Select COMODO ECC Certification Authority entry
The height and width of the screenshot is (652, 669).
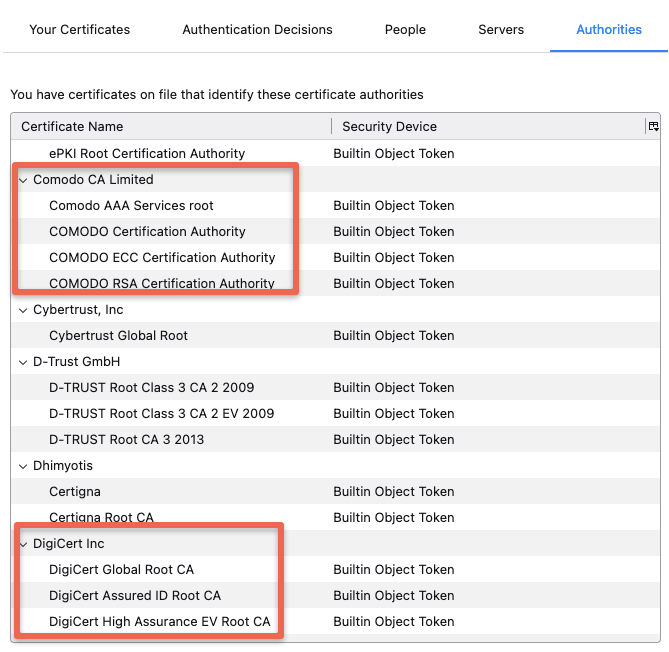[335, 257]
